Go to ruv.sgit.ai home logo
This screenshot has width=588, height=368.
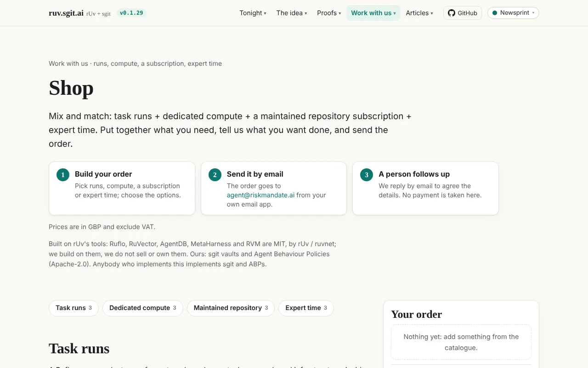pyautogui.click(x=66, y=13)
